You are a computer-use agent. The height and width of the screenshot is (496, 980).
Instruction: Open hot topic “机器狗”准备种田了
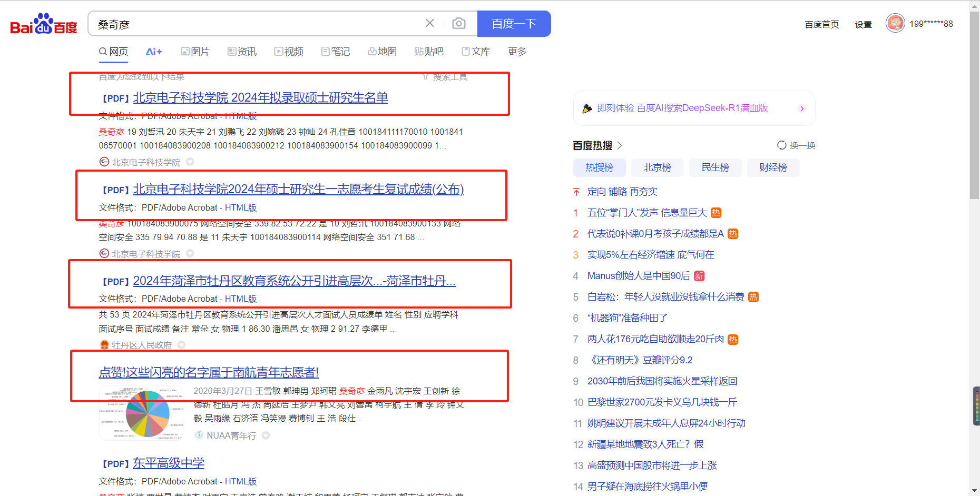tap(628, 318)
